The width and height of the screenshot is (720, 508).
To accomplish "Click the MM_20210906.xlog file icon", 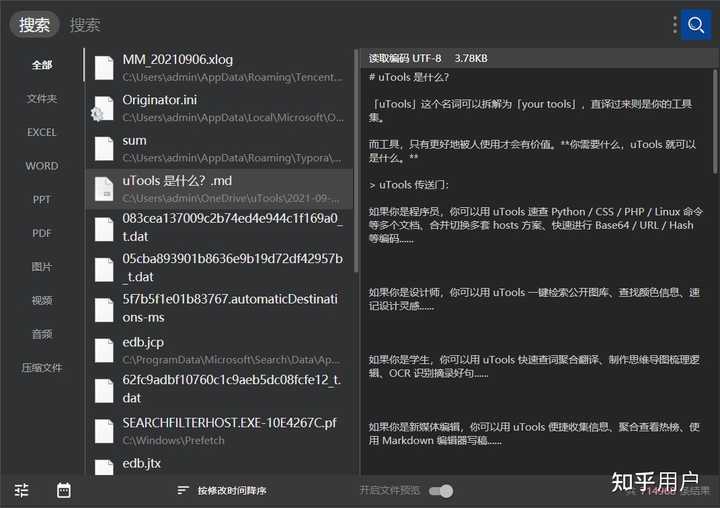I will (x=104, y=68).
